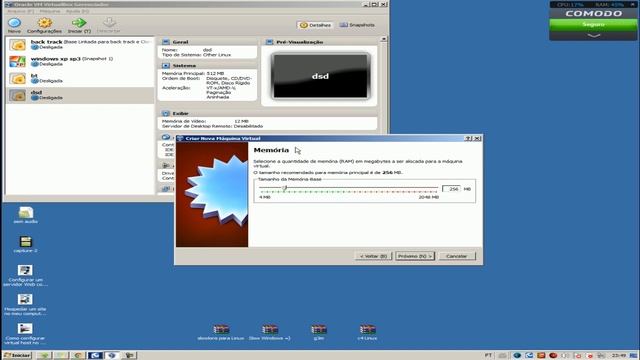Click the Exibir section icon
Viewport: 640px width, 360px height.
[x=166, y=113]
